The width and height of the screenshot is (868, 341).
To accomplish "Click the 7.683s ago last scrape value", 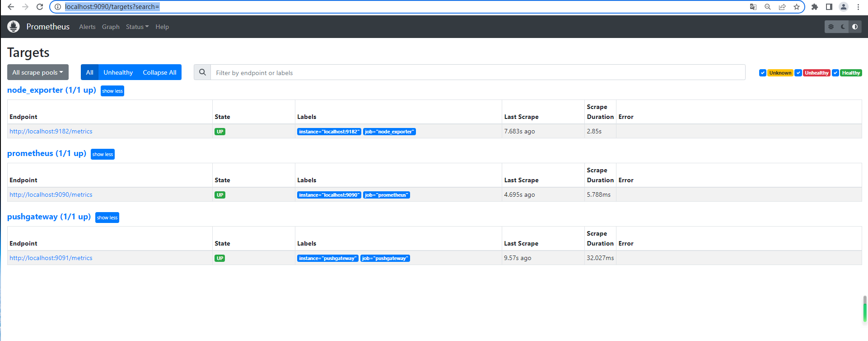I will click(519, 131).
